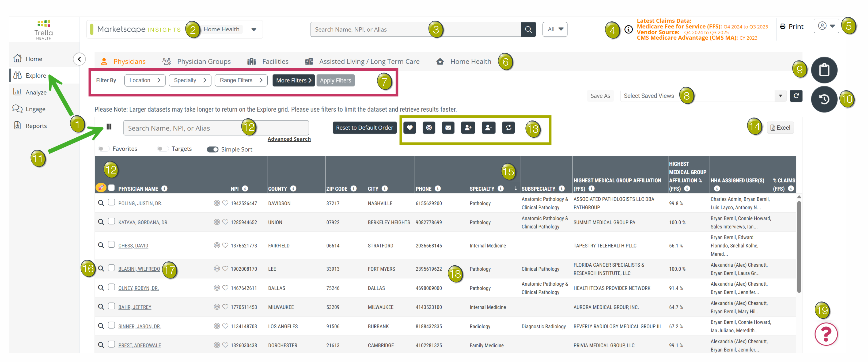Open the All search scope dropdown

pos(555,29)
